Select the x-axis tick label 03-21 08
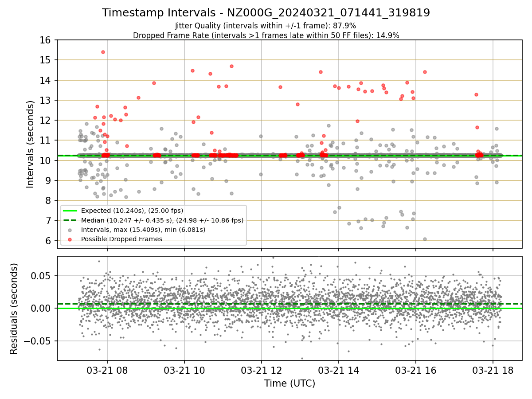Screen dimensions: 532x399 [x=107, y=370]
